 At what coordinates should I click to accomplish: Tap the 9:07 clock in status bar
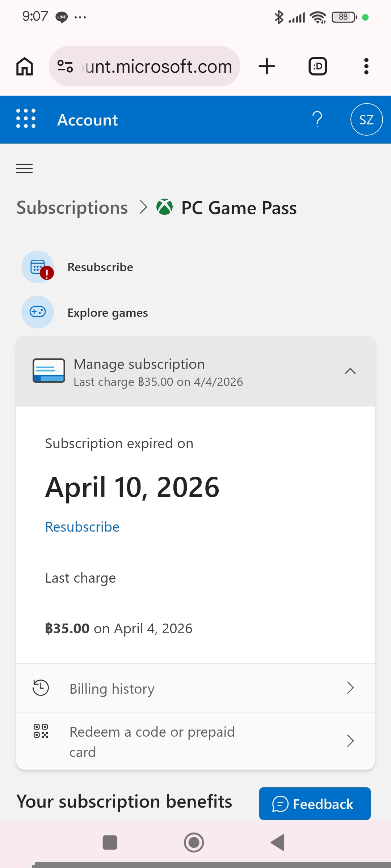[35, 16]
